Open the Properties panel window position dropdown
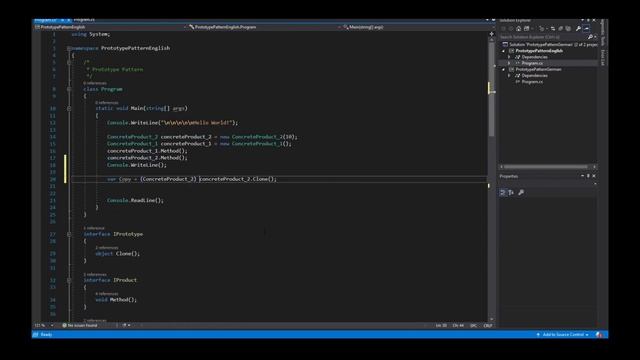The width and height of the screenshot is (640, 360). tap(582, 176)
